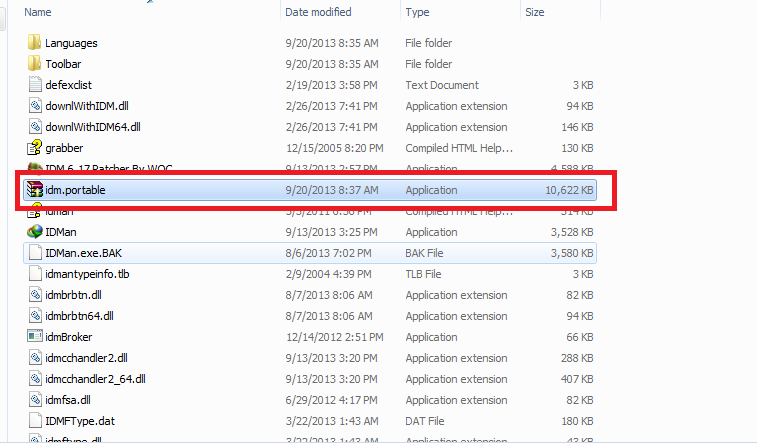Sort by Date modified column header
Viewport: 757px width, 443px height.
coord(318,12)
